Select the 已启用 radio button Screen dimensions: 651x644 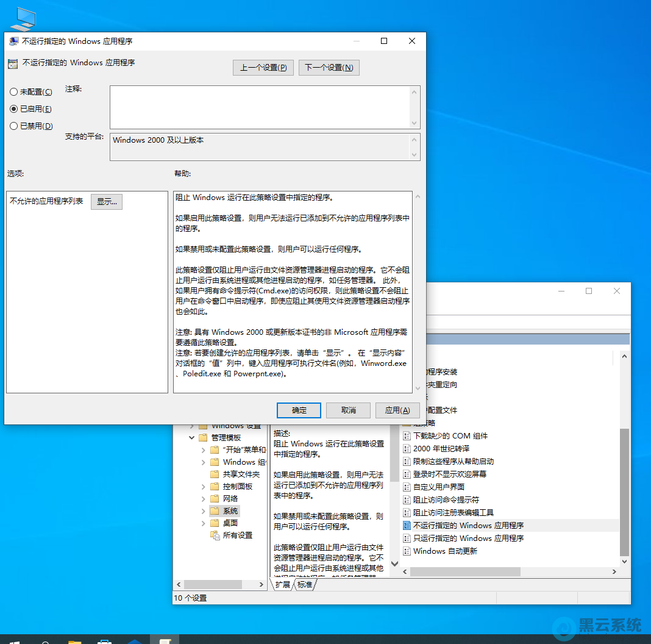pos(13,109)
